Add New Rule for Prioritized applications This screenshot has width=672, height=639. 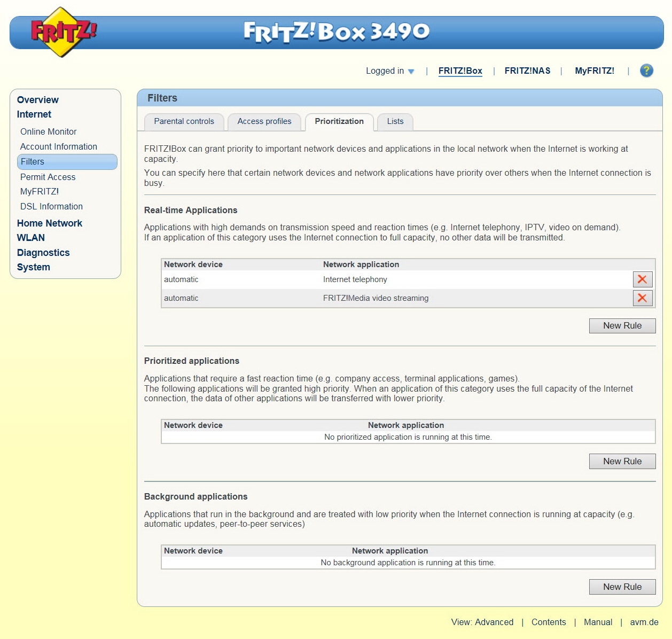click(x=622, y=462)
